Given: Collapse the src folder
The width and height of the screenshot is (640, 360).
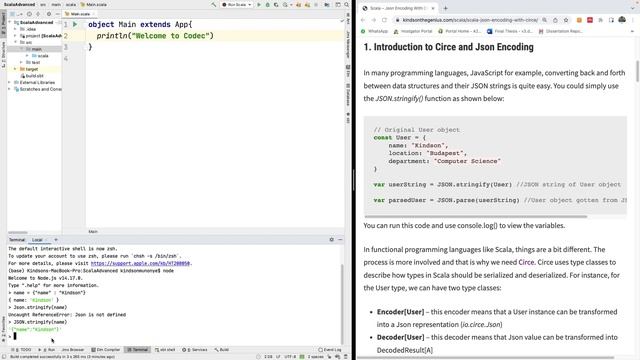Looking at the screenshot, I should pyautogui.click(x=16, y=42).
